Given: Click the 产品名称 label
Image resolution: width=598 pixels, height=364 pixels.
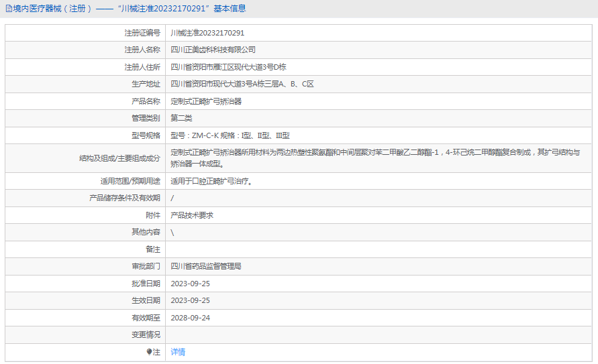Looking at the screenshot, I should pos(146,101).
